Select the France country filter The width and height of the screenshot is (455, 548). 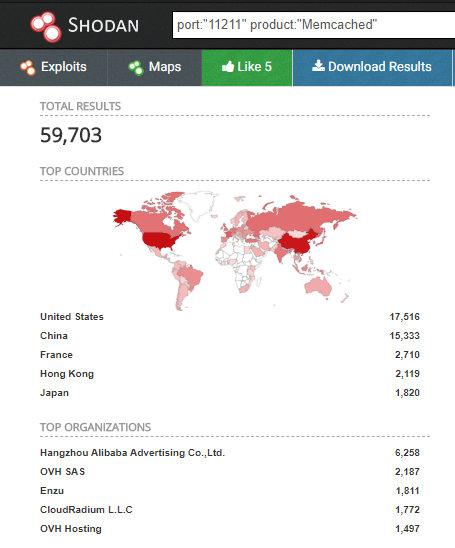(56, 355)
